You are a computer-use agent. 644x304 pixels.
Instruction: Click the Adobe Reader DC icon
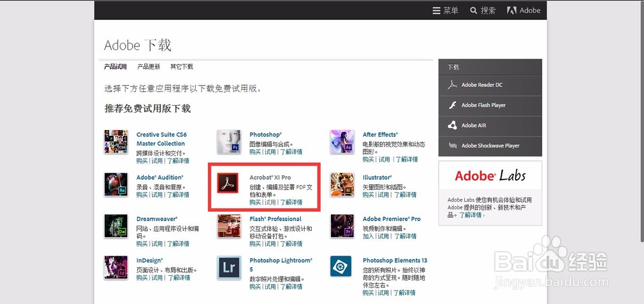[452, 85]
